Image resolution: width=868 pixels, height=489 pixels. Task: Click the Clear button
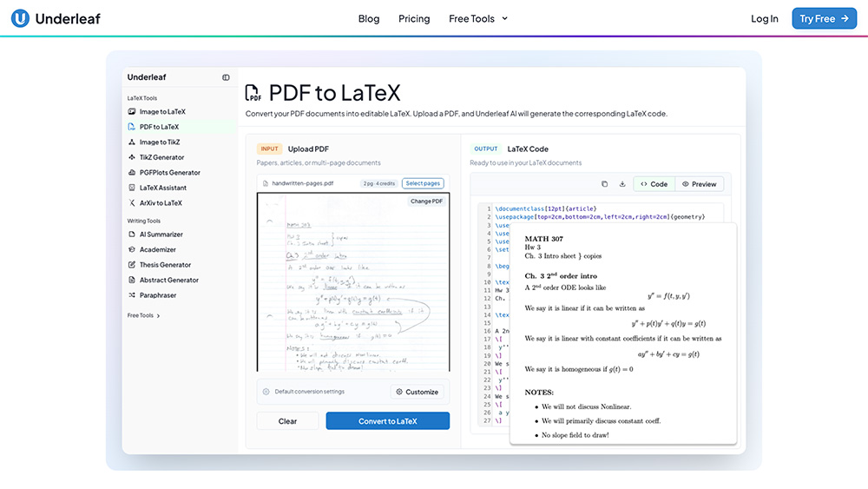pos(287,421)
